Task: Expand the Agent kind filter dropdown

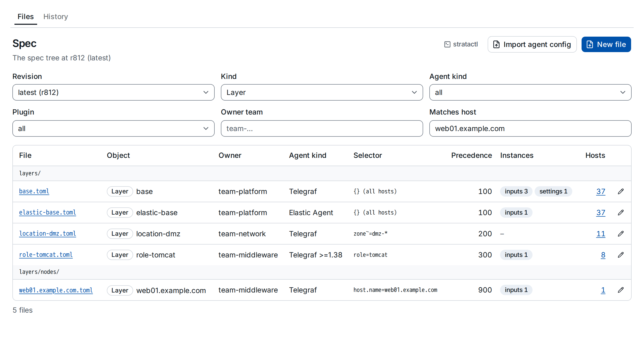Action: click(530, 92)
